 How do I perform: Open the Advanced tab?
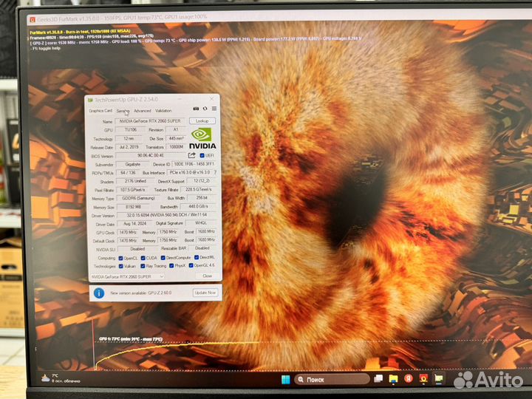point(143,111)
